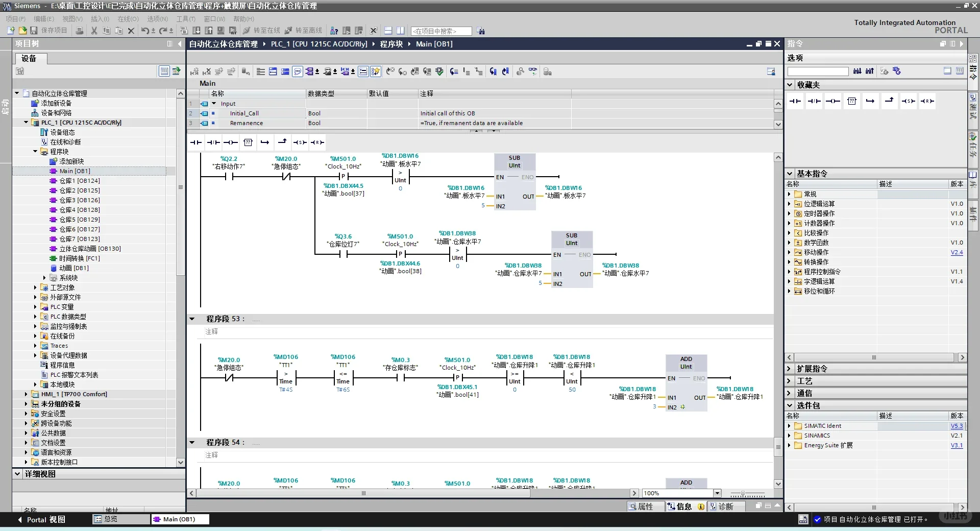Click the new project icon in main toolbar

[x=11, y=31]
